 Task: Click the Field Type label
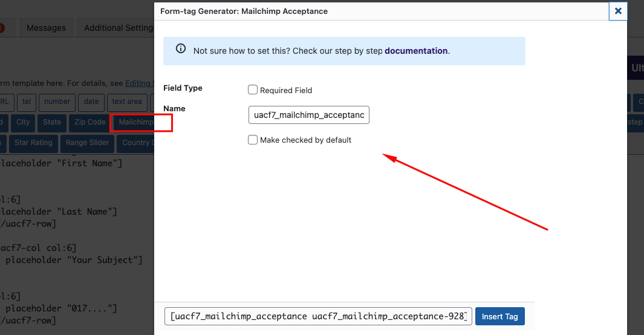click(183, 88)
